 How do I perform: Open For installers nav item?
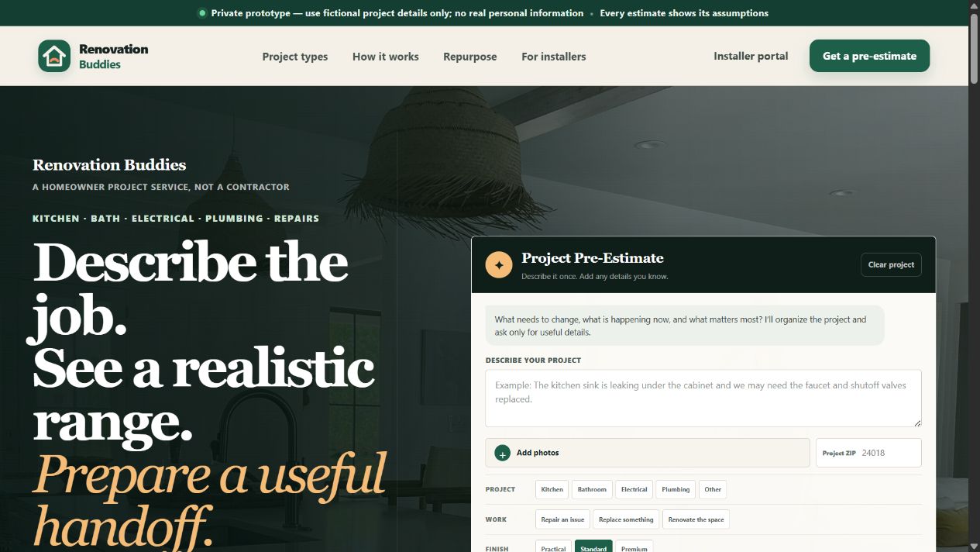coord(554,57)
